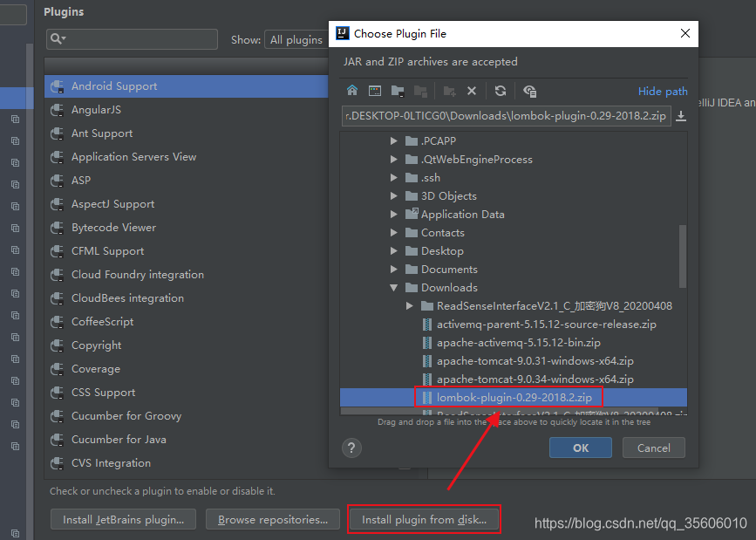Click the Hide path link
756x540 pixels.
pos(663,92)
